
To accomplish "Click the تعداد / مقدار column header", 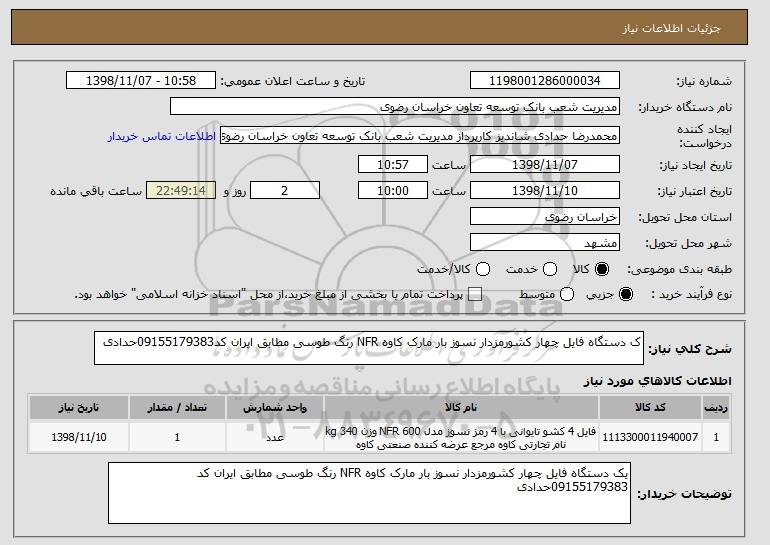I will pos(177,408).
